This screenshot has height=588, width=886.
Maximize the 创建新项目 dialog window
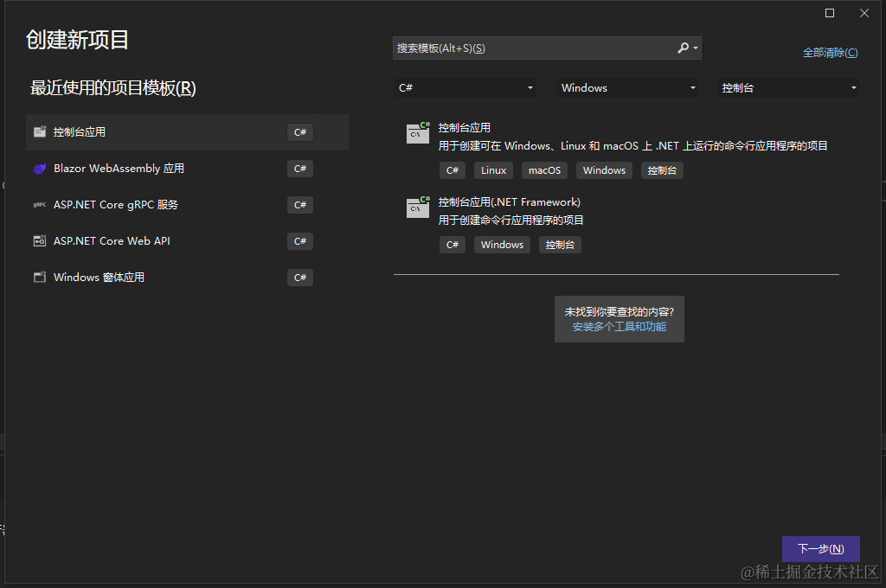pyautogui.click(x=830, y=13)
